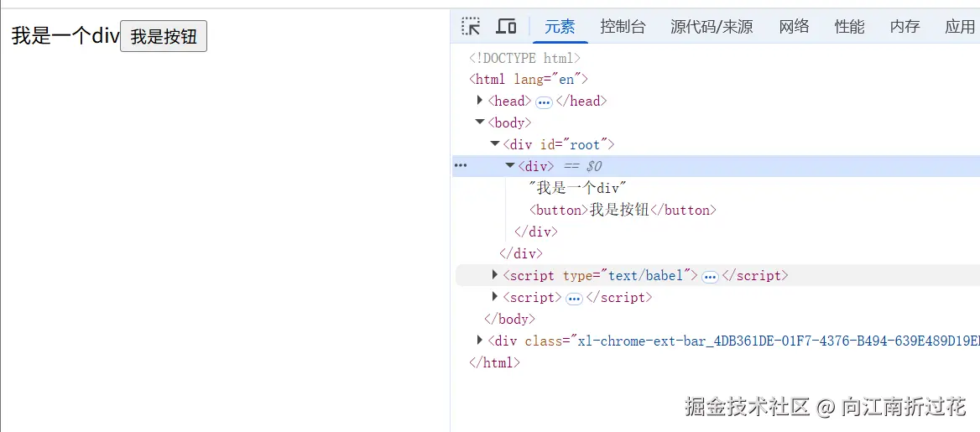Collapse the body element triangle
This screenshot has width=980, height=432.
tap(480, 122)
